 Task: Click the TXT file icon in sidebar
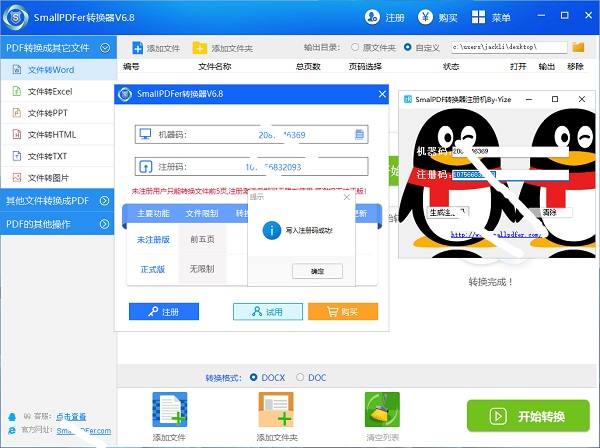coord(17,156)
